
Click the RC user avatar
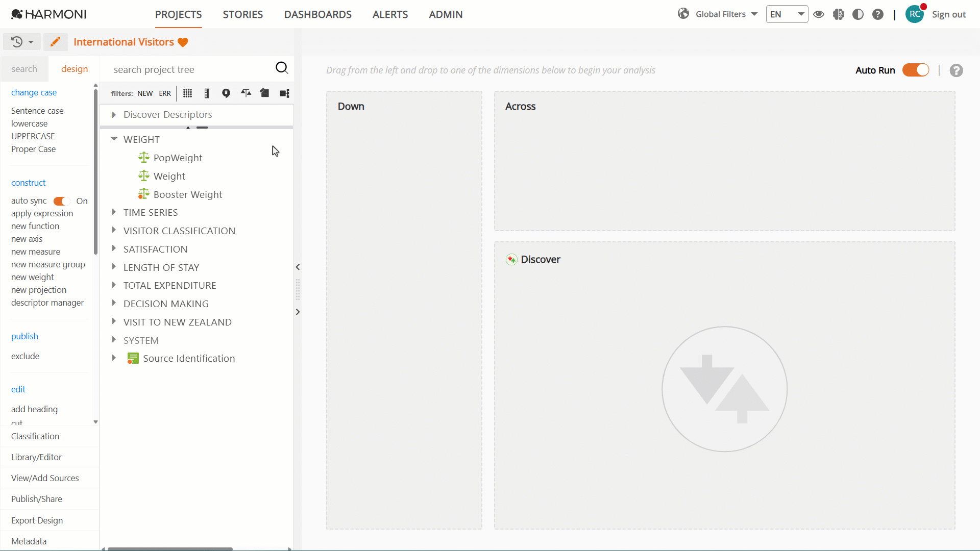tap(915, 14)
